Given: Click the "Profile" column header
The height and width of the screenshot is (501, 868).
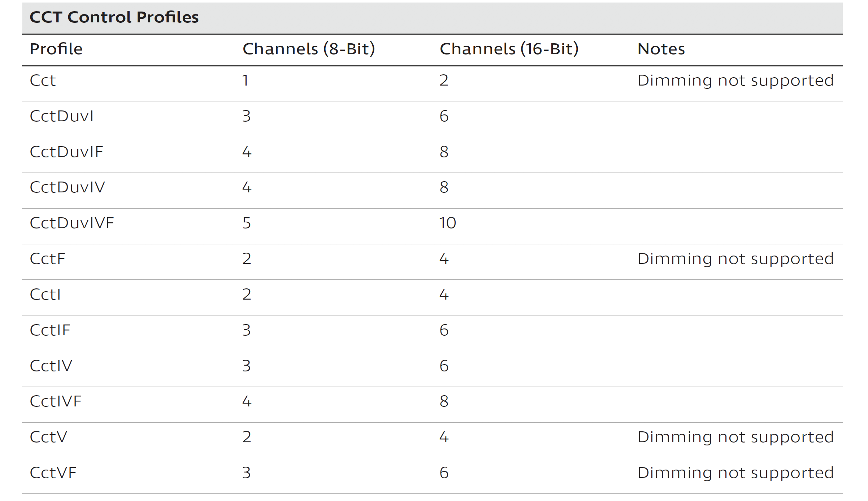Looking at the screenshot, I should [x=56, y=49].
